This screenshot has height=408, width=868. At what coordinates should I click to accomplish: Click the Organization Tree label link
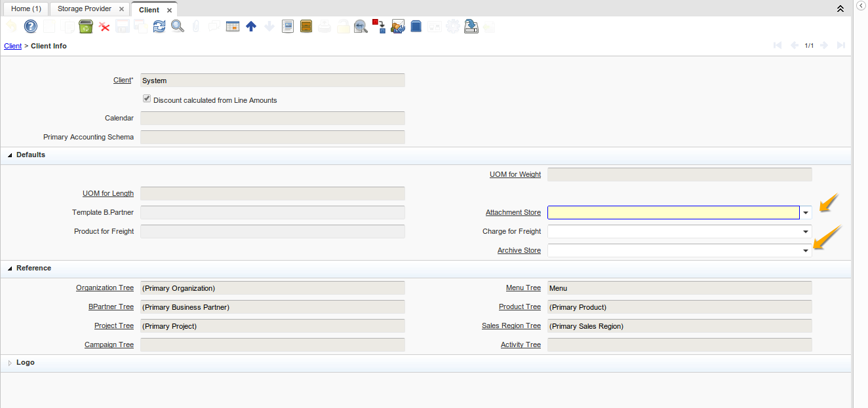(104, 288)
